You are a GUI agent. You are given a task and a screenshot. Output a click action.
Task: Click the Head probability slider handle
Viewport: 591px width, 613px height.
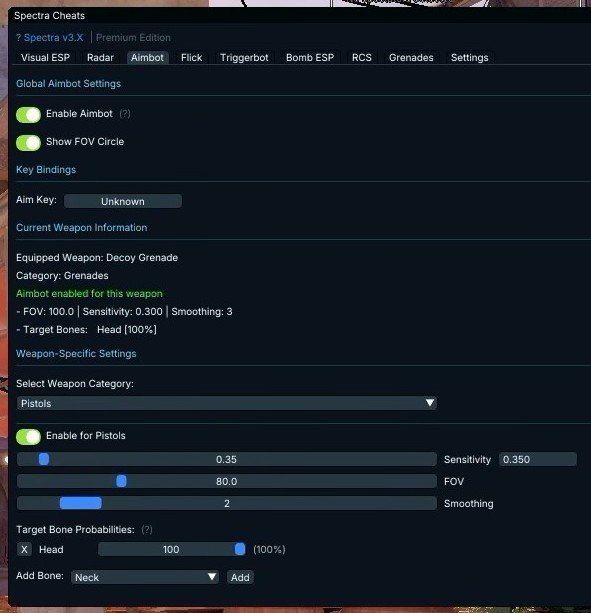(x=240, y=549)
